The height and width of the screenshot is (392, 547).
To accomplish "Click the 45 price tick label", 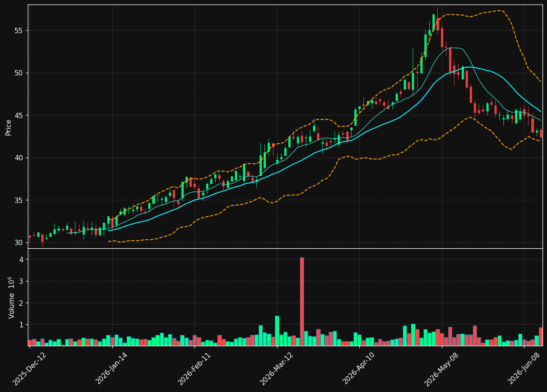I will tap(19, 115).
